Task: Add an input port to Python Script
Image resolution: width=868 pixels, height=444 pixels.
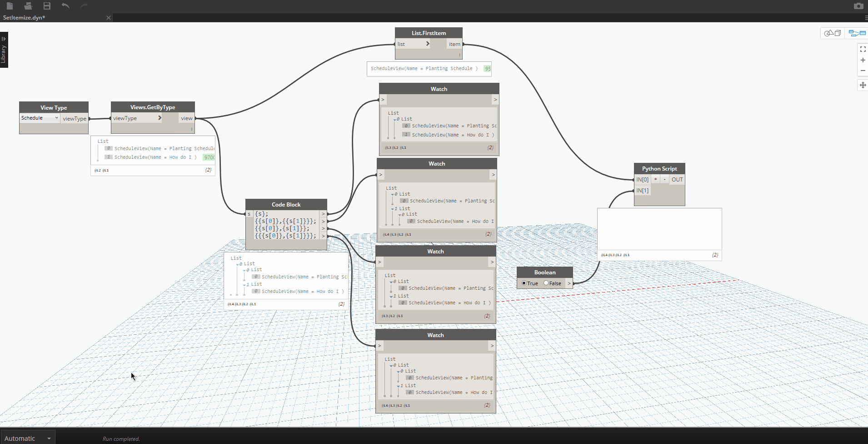Action: pyautogui.click(x=655, y=179)
